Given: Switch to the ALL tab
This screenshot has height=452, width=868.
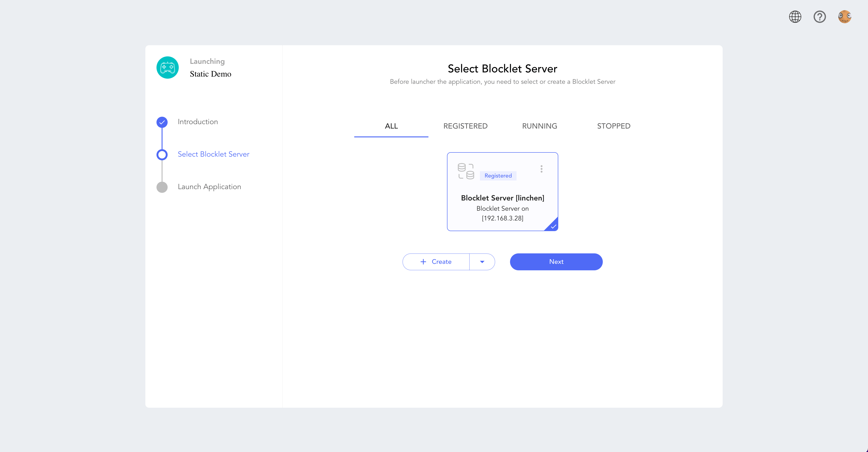Looking at the screenshot, I should pyautogui.click(x=391, y=126).
